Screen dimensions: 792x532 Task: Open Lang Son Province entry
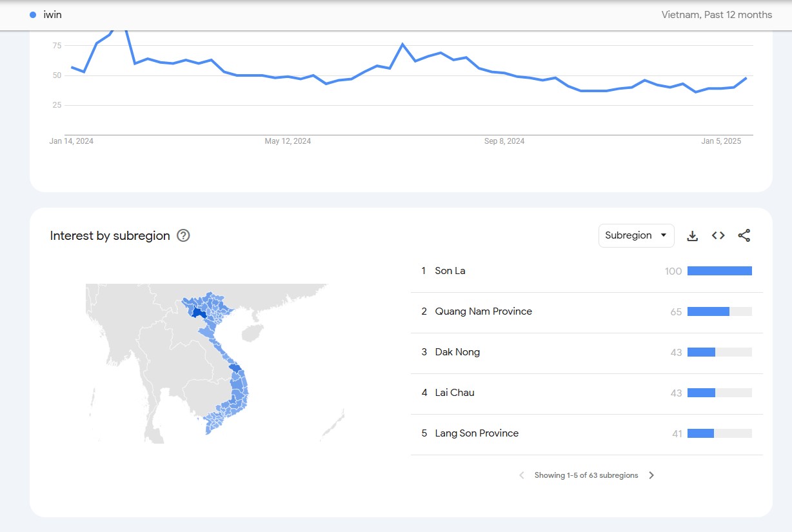[x=477, y=433]
